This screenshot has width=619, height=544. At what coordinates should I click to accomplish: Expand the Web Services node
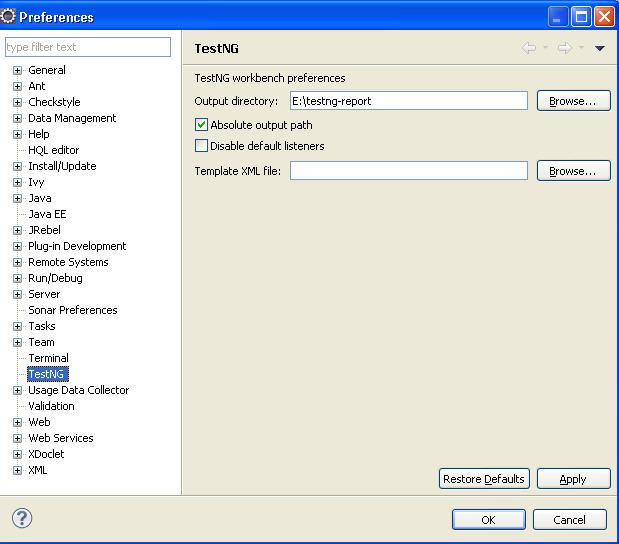[x=17, y=438]
